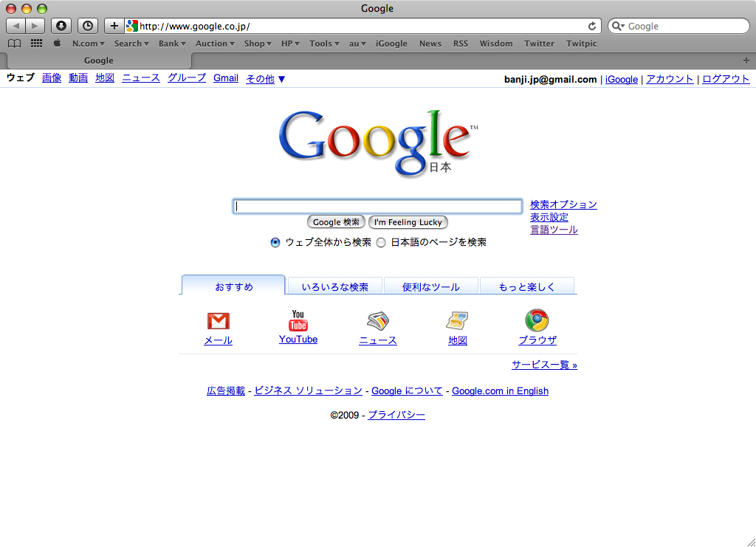Viewport: 756px width, 547px height.
Task: Click the Google News newspaper icon
Action: [x=377, y=321]
